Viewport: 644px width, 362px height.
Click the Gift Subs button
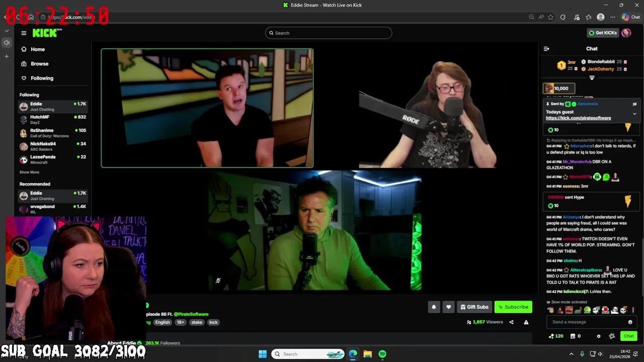point(474,307)
